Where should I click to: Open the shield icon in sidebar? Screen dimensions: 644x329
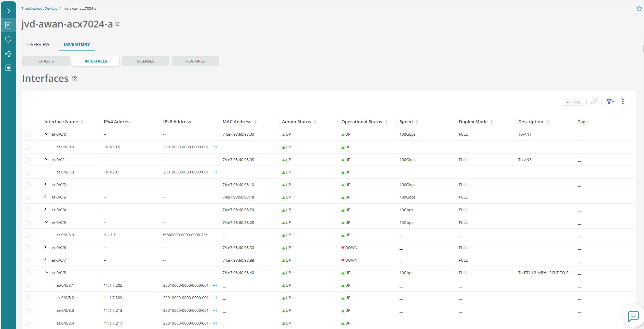(9, 39)
